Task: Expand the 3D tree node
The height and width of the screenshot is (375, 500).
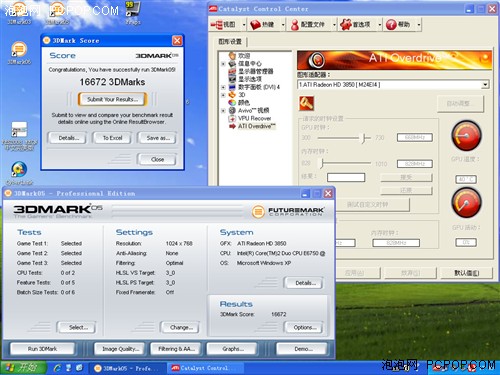Action: pyautogui.click(x=223, y=95)
